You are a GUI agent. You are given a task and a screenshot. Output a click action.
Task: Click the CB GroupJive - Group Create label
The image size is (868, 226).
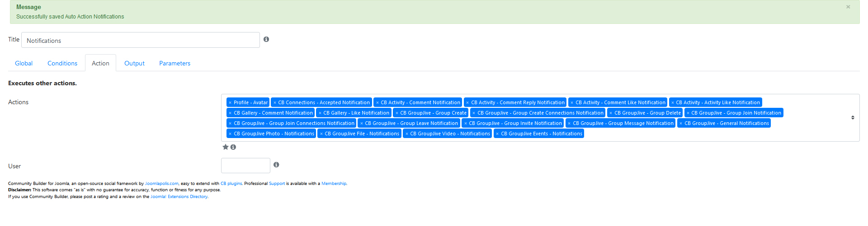pos(433,113)
